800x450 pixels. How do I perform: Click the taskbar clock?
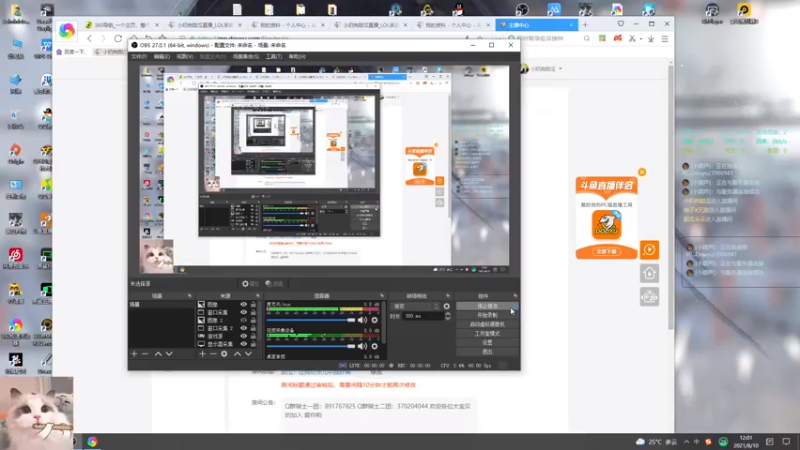click(746, 441)
